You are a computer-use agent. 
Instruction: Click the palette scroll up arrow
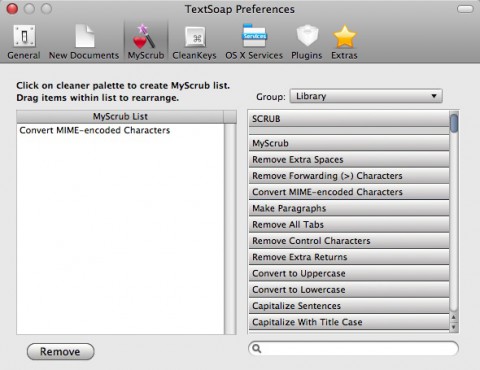(454, 317)
